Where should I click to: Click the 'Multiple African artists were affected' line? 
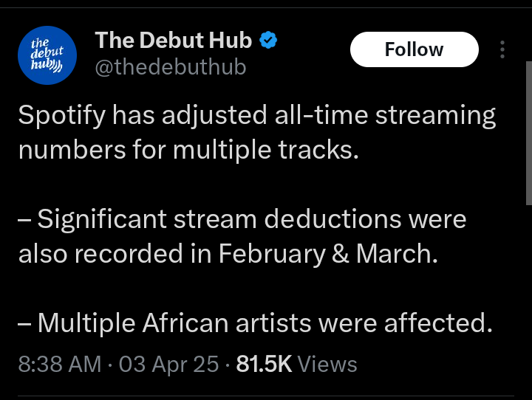[264, 323]
